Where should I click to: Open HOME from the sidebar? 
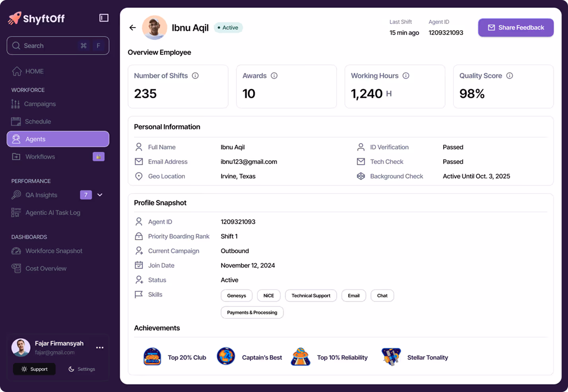click(x=34, y=71)
